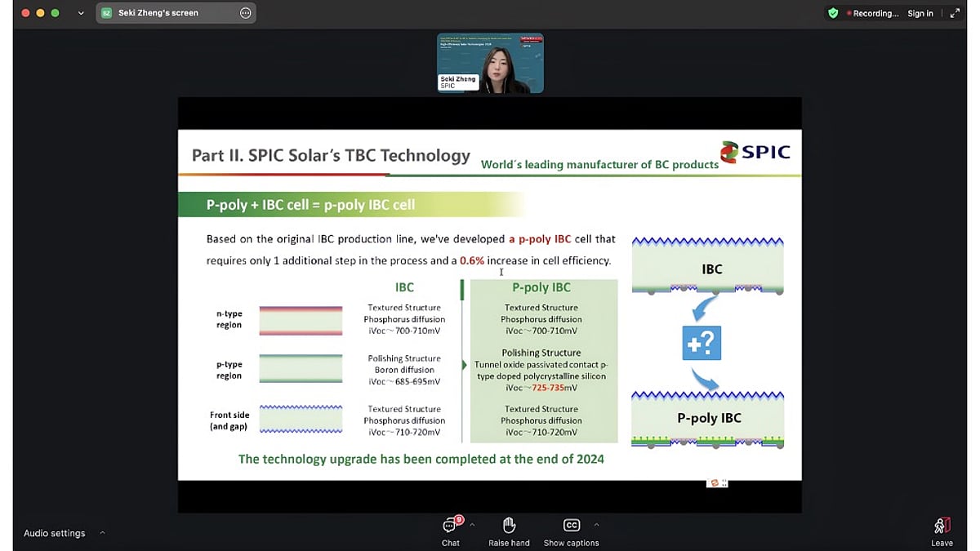
Task: Leave the meeting
Action: [942, 531]
